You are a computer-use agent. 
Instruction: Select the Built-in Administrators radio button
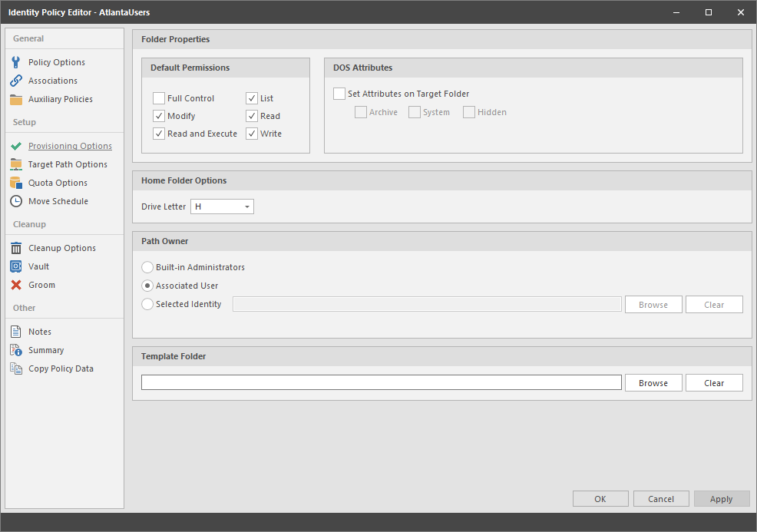pyautogui.click(x=147, y=267)
